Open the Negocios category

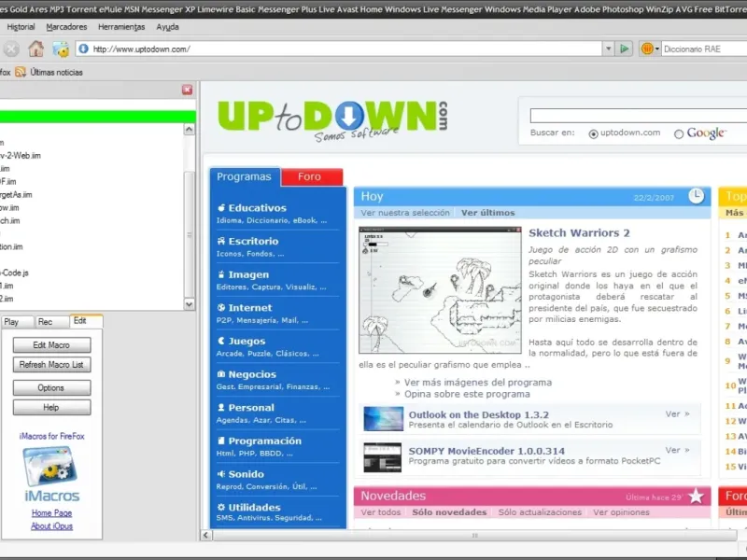[x=252, y=374]
